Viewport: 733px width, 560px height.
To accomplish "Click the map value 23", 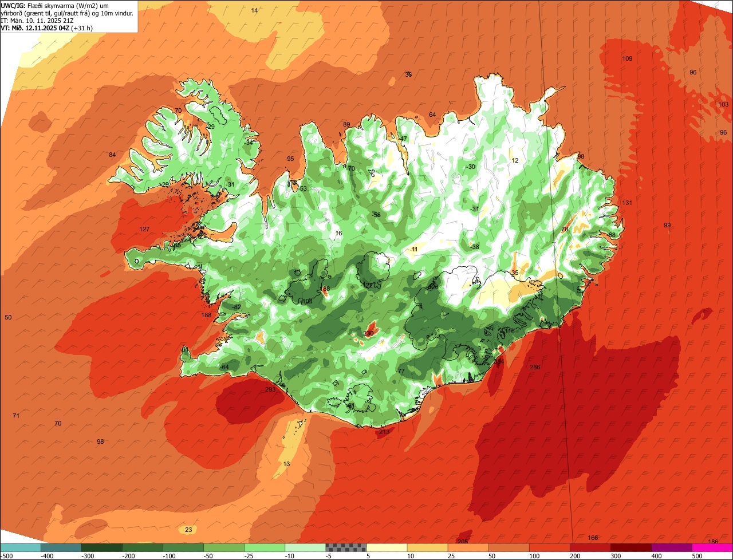I will pyautogui.click(x=188, y=530).
